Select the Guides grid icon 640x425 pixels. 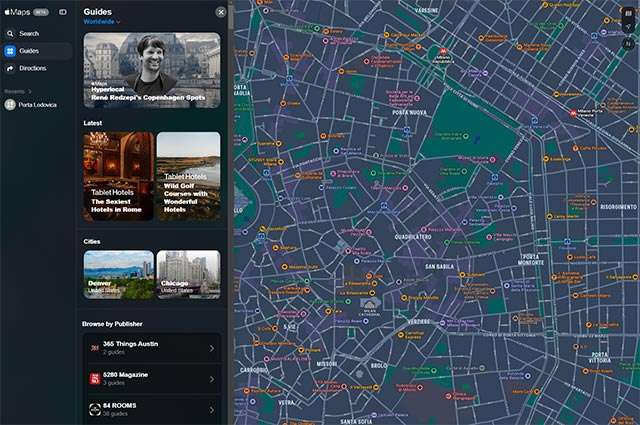click(x=10, y=51)
